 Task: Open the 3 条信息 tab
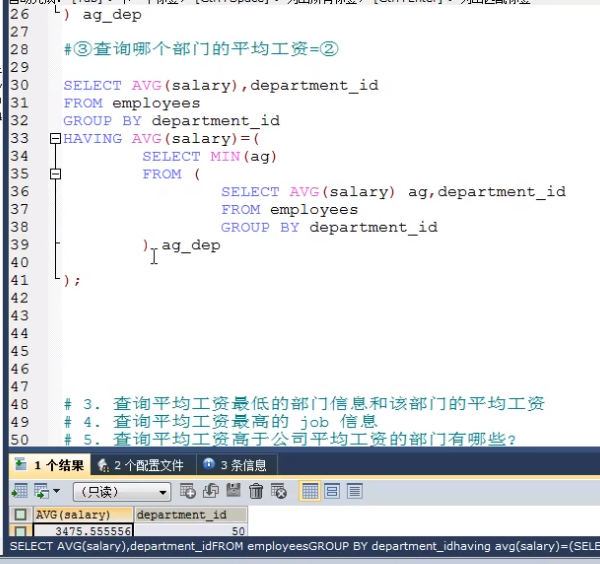pos(236,465)
